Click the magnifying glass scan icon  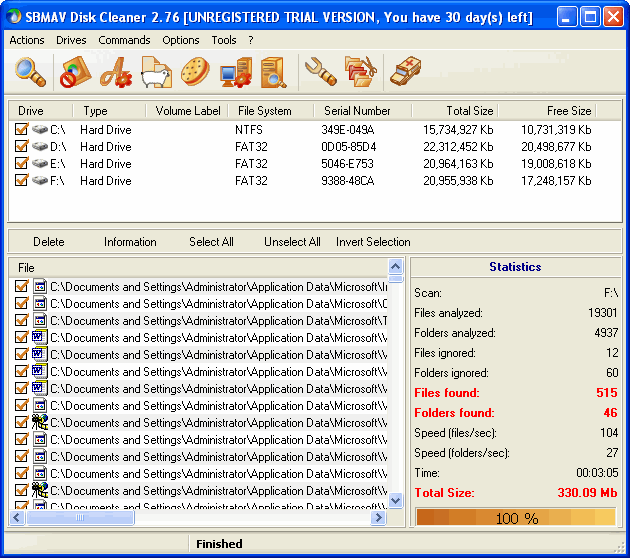coord(31,72)
